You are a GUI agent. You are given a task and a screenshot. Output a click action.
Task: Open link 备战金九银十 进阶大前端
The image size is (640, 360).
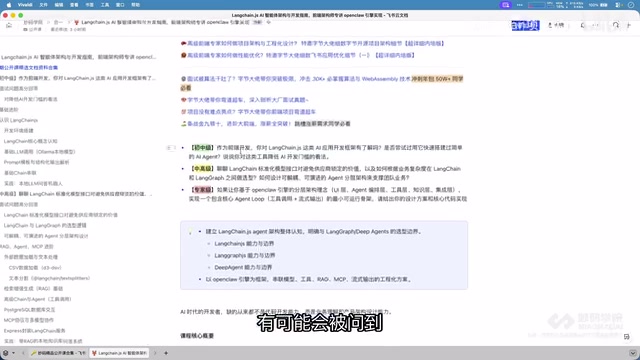[x=239, y=124]
